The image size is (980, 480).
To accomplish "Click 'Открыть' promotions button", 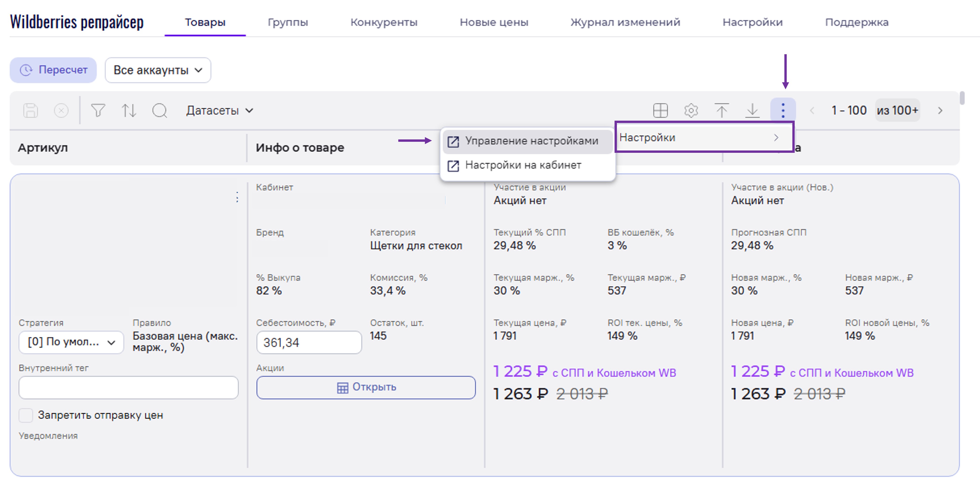I will [x=366, y=387].
